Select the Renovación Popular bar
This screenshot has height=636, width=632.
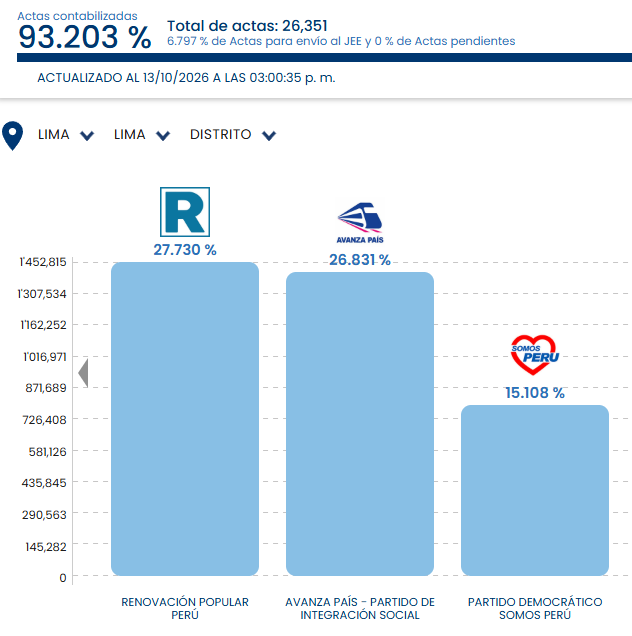[185, 419]
